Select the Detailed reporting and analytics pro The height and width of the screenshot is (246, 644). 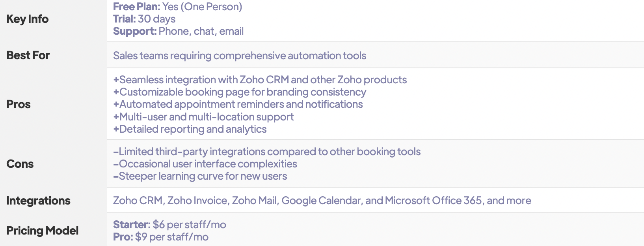[x=190, y=129]
